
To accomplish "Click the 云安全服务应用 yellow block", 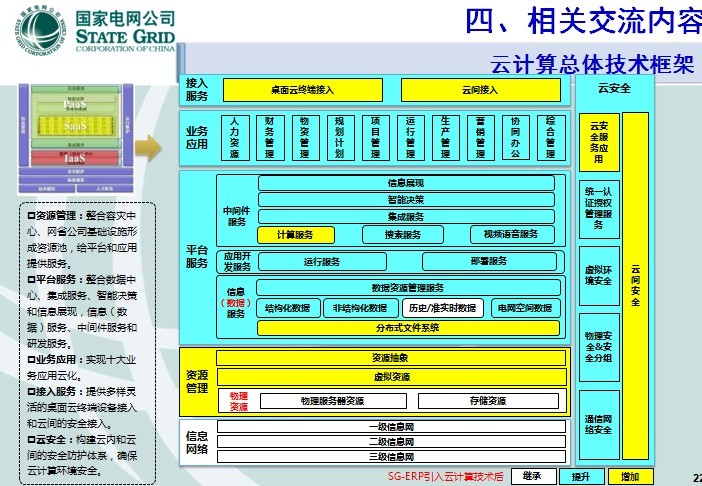I will 598,143.
